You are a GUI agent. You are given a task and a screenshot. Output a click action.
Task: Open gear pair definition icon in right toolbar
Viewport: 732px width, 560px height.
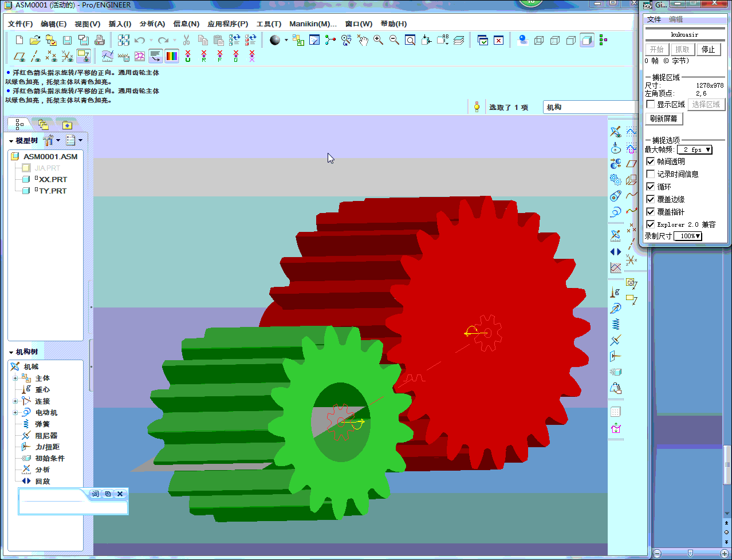coord(616,180)
